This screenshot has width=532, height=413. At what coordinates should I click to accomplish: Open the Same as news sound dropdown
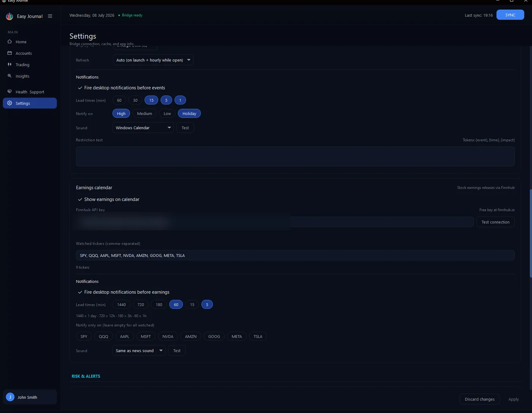coord(139,351)
